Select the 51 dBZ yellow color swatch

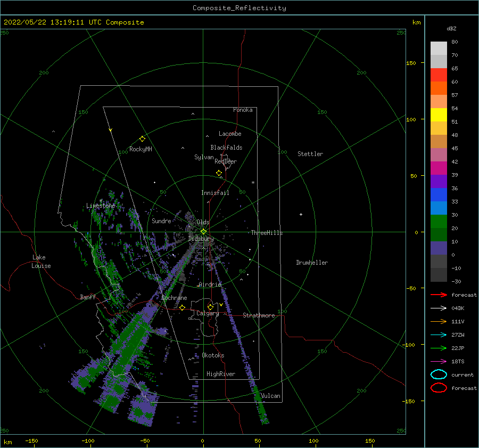[x=439, y=115]
